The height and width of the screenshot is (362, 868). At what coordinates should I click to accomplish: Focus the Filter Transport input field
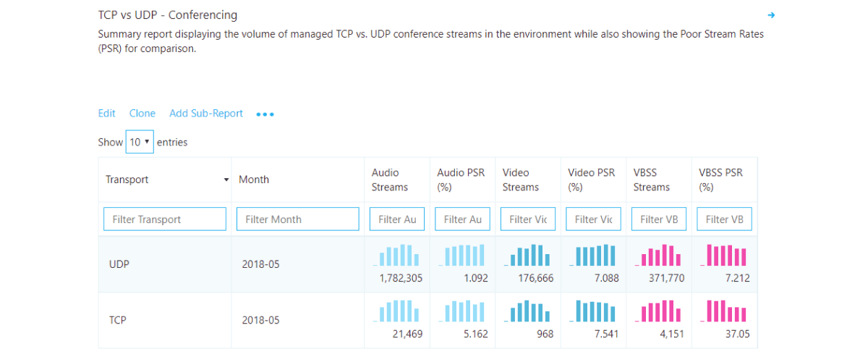[x=165, y=219]
